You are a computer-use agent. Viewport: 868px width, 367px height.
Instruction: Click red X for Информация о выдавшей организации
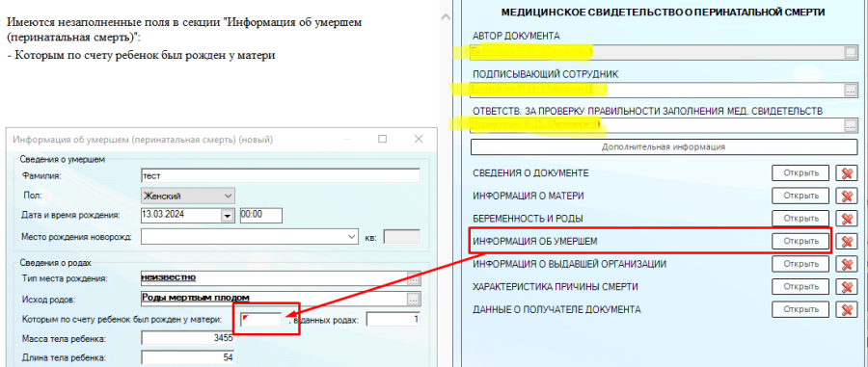tap(847, 264)
